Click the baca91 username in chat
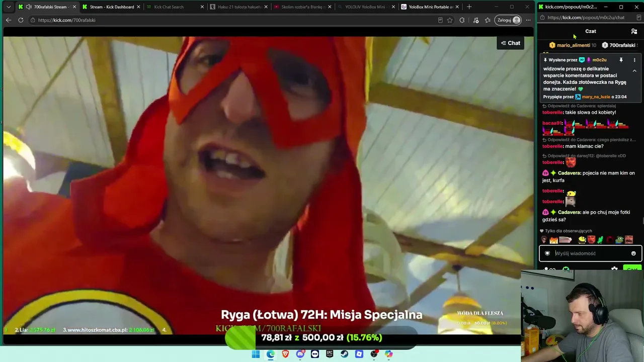Viewport: 644px width, 362px height. coord(551,123)
